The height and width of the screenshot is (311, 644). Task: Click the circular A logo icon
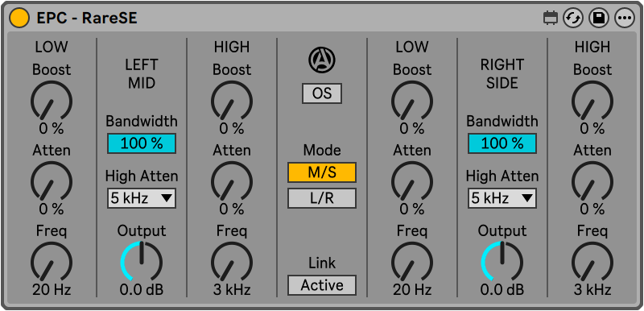(321, 60)
